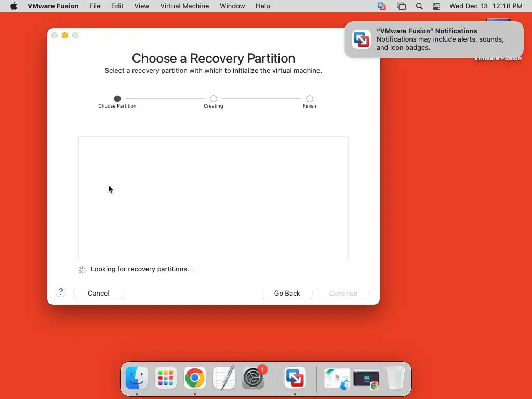532x399 pixels.
Task: Click the VMware Fusion Dock icon
Action: coord(295,378)
